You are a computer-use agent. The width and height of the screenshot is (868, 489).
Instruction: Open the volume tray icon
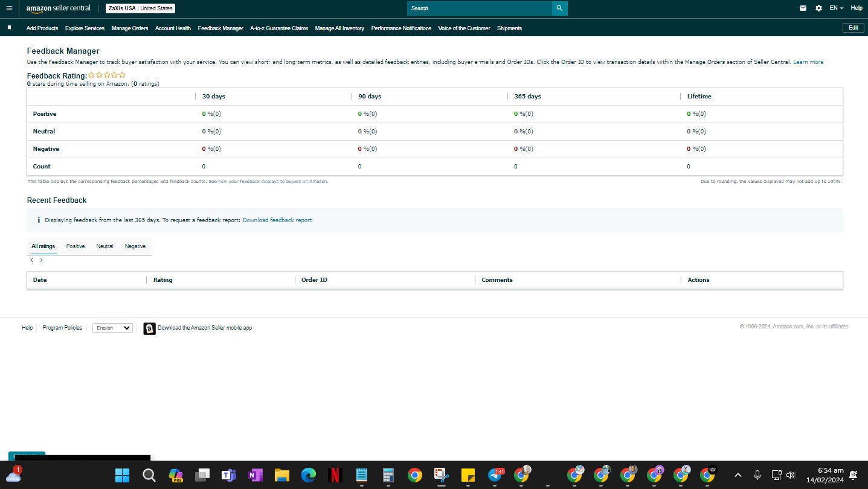[791, 475]
